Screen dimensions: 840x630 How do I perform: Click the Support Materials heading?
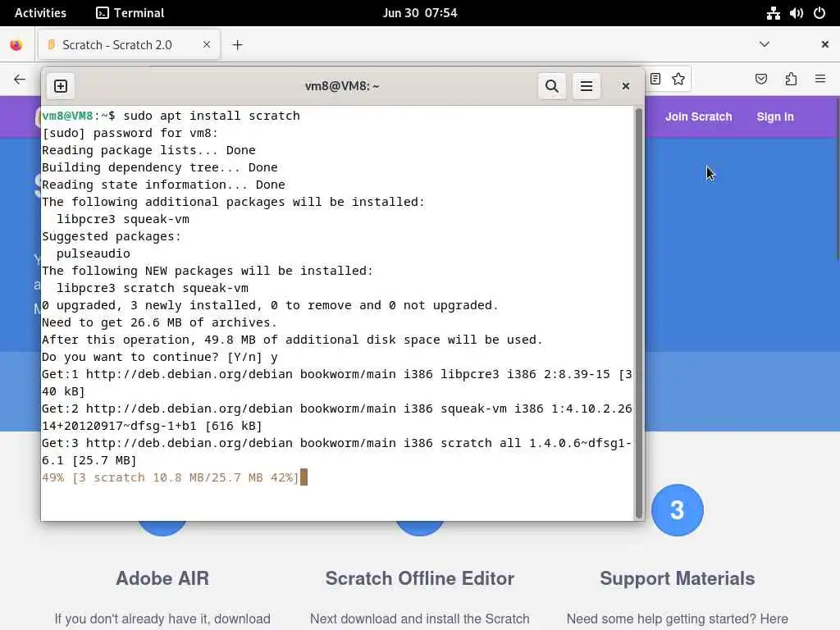677,578
